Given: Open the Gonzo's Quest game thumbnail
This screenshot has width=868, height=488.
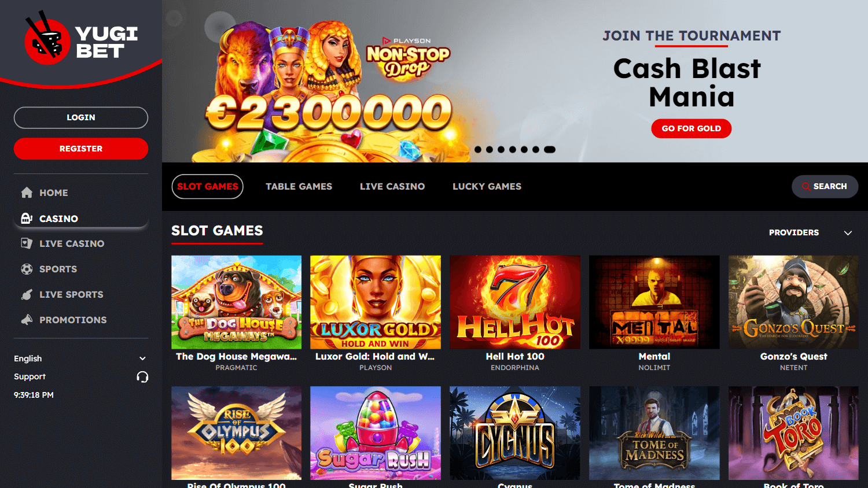Looking at the screenshot, I should point(793,302).
